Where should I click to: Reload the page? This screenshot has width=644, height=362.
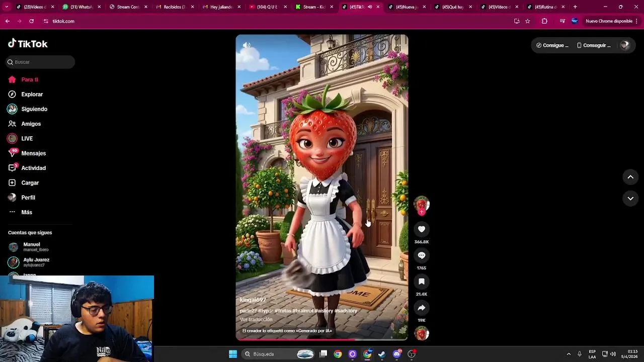click(x=31, y=21)
